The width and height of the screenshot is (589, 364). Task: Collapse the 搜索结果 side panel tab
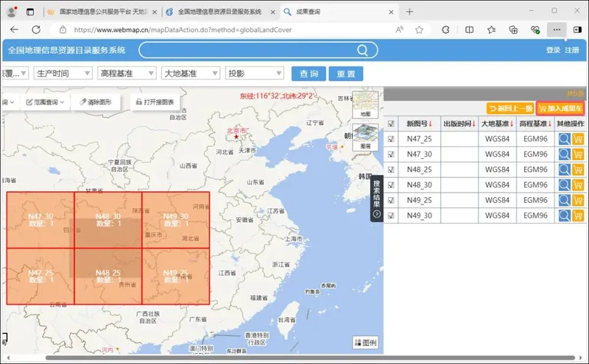tap(377, 199)
